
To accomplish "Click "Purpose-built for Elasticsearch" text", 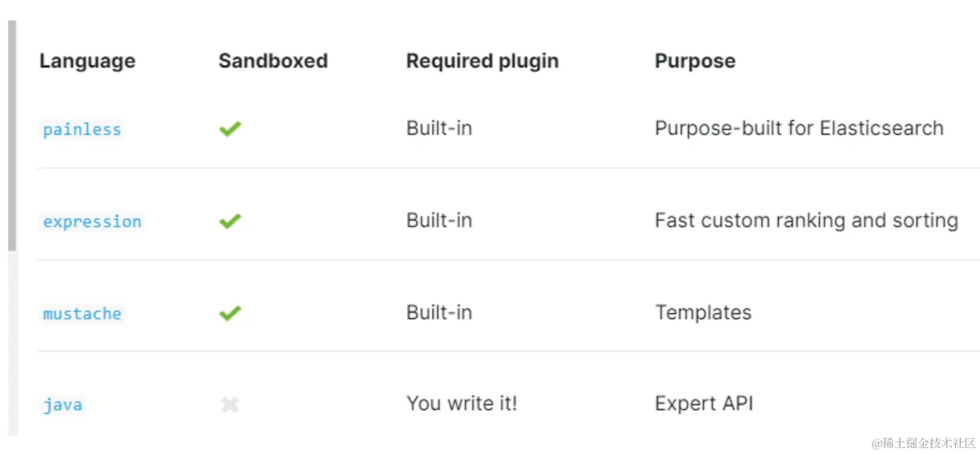I will (799, 128).
